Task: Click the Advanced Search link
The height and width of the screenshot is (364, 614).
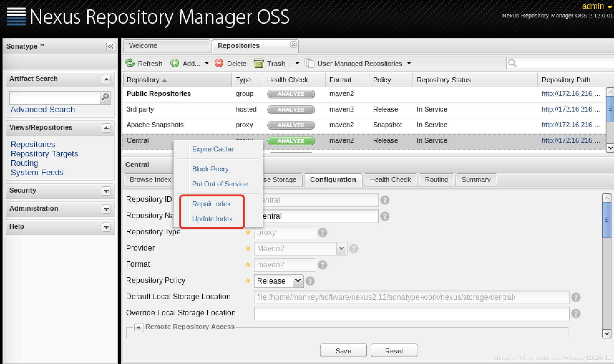Action: coord(43,109)
